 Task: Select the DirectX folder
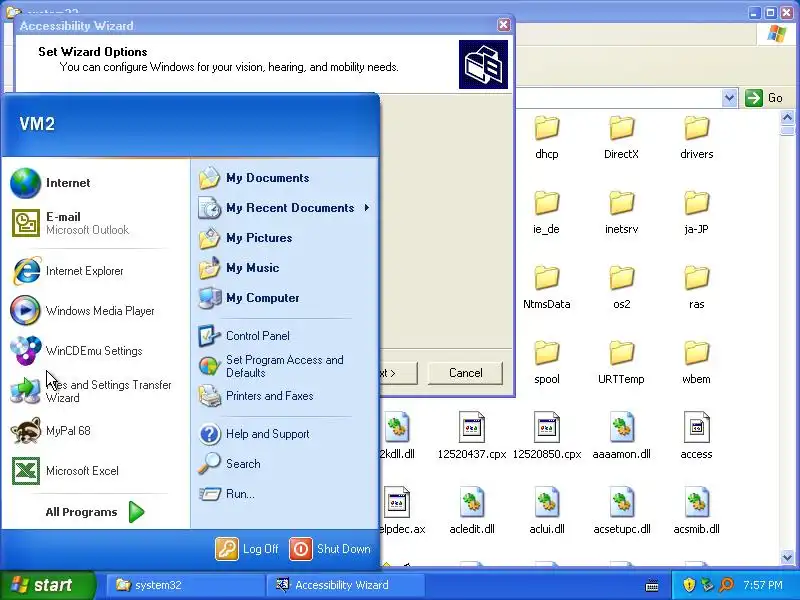(x=621, y=138)
